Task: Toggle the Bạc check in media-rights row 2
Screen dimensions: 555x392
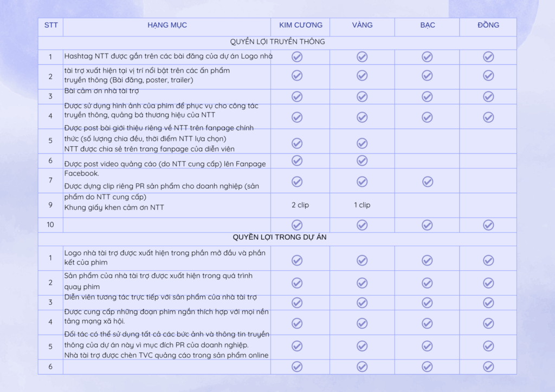Action: pos(428,75)
